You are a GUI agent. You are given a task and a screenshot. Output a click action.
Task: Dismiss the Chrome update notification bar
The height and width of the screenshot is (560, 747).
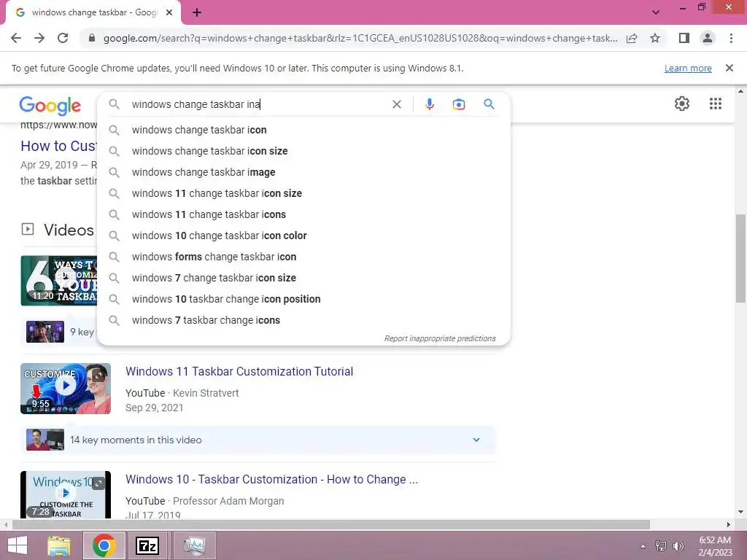[729, 68]
